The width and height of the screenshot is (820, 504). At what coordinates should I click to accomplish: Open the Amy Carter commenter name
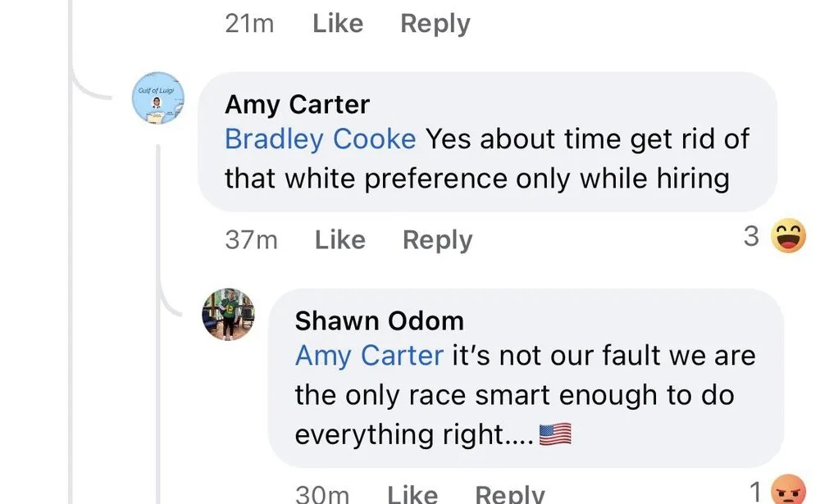point(297,105)
